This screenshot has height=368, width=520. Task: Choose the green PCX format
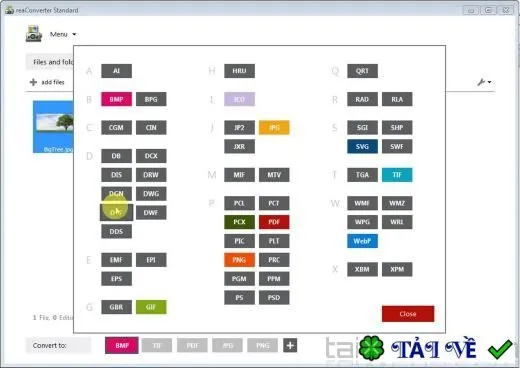239,222
